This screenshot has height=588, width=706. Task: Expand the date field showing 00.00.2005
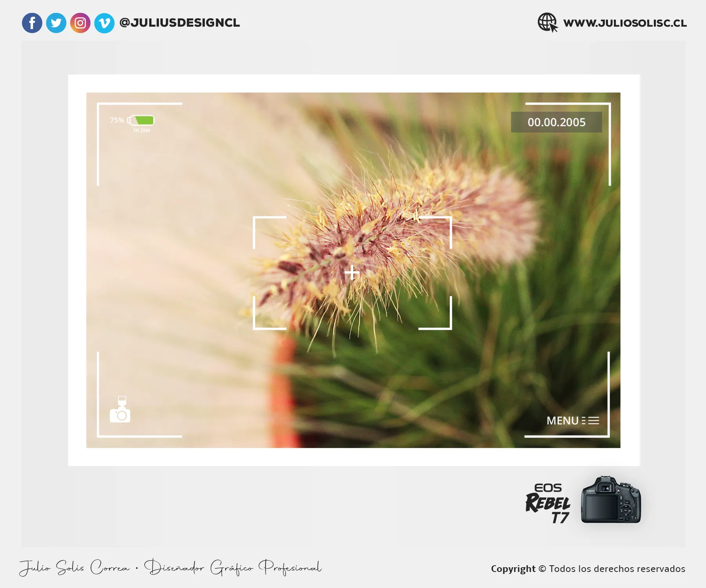click(557, 122)
